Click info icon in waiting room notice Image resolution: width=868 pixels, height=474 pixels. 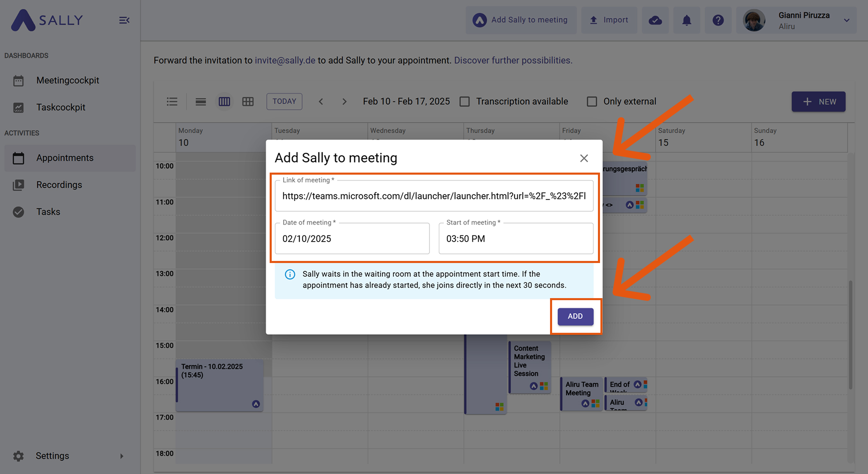coord(290,274)
